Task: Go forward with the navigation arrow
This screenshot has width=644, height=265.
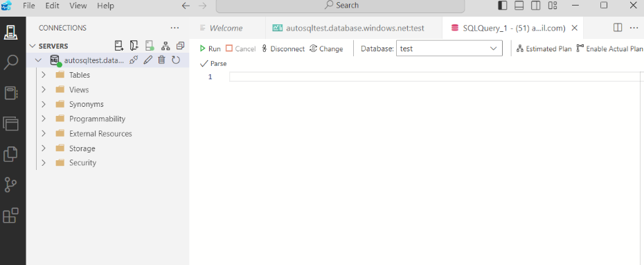Action: (x=202, y=6)
